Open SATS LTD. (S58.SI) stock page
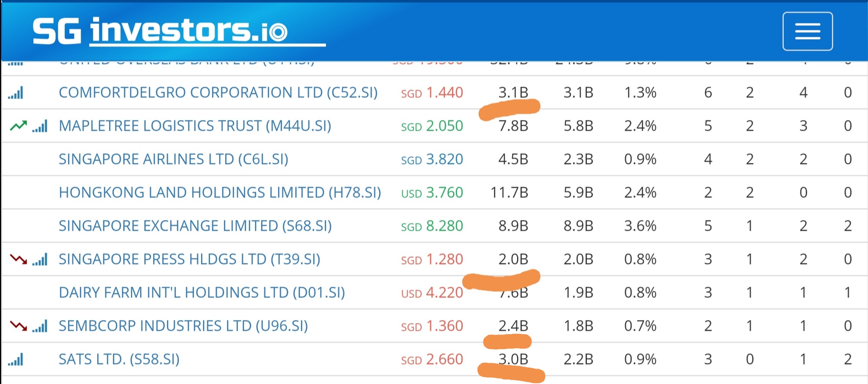Viewport: 868px width, 384px height. point(119,359)
